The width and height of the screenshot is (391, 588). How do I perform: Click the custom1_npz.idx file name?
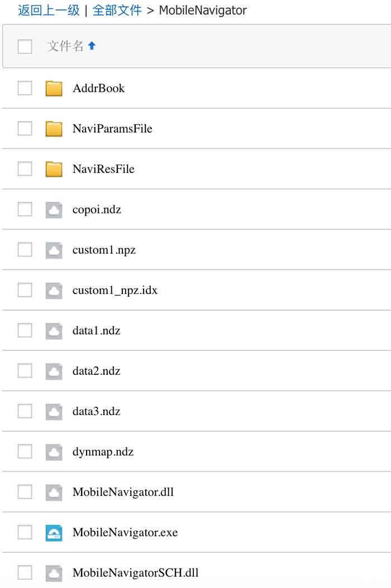coord(115,291)
